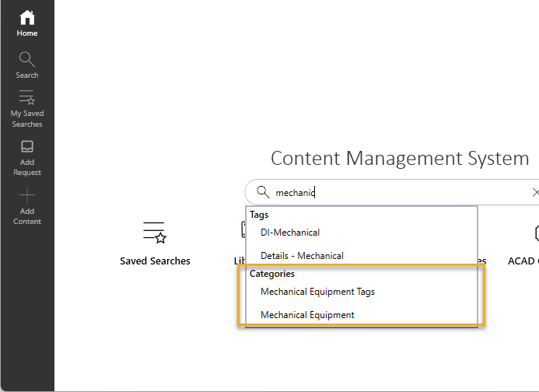The width and height of the screenshot is (539, 392).
Task: Click the Add Request inbox icon
Action: 27,146
